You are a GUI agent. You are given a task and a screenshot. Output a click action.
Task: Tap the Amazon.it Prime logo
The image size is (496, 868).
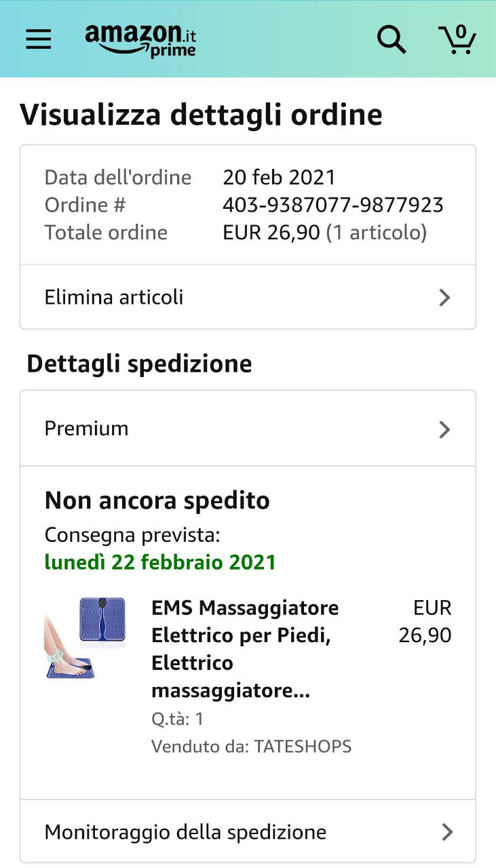pos(140,40)
